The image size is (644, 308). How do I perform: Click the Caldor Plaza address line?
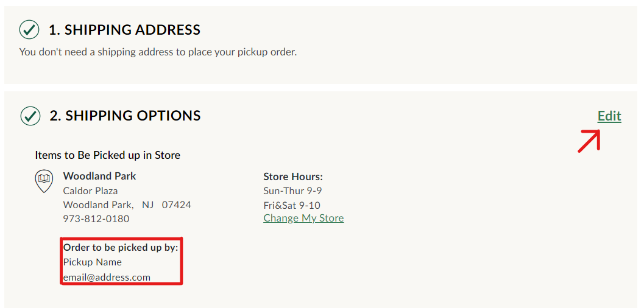(x=90, y=191)
